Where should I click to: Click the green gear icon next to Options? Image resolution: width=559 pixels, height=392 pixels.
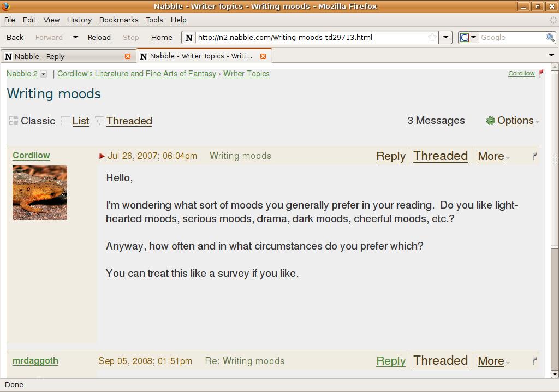490,121
